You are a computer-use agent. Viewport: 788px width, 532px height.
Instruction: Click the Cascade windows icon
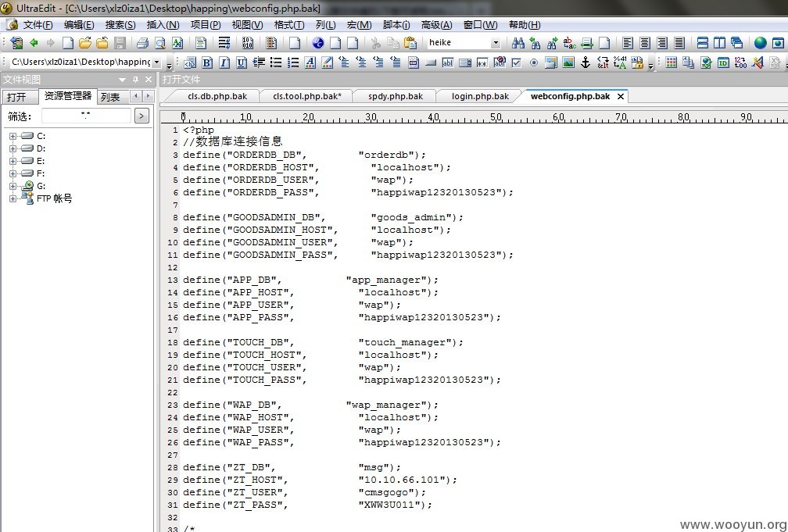coord(736,43)
